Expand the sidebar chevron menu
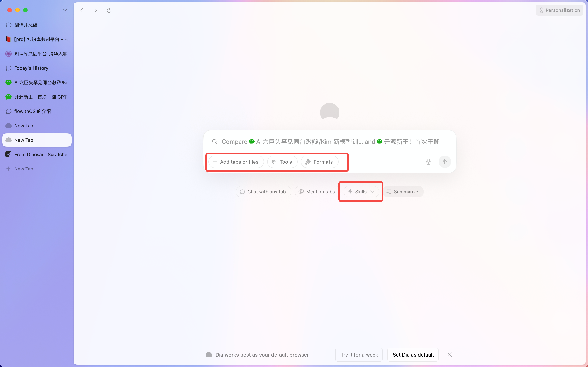Image resolution: width=588 pixels, height=367 pixels. click(65, 10)
